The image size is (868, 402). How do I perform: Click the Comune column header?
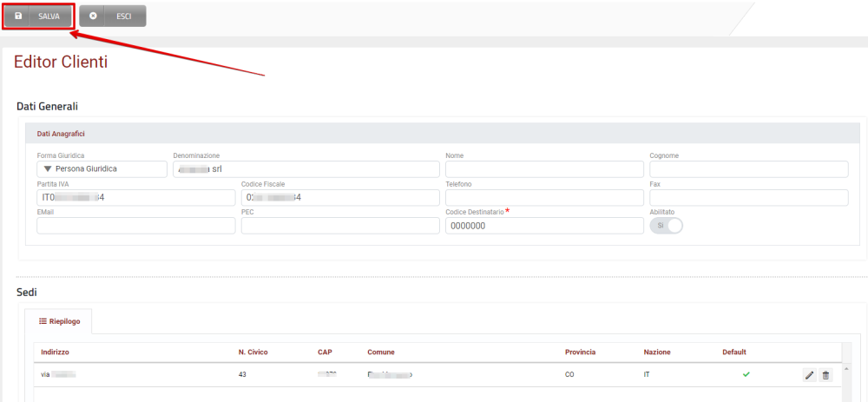[381, 353]
